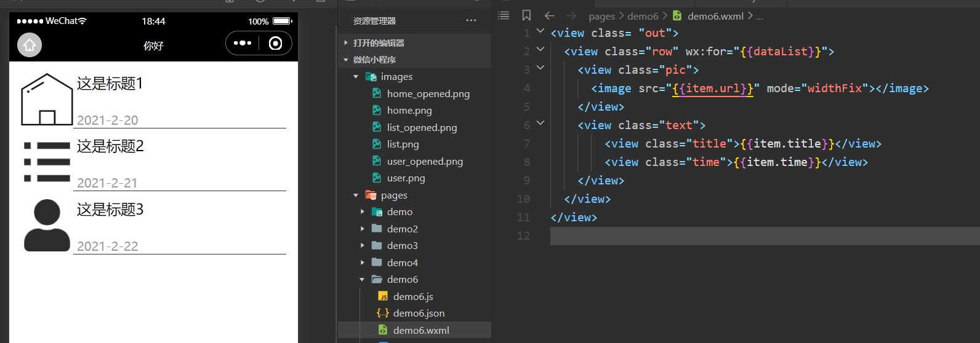Viewport: 980px width, 343px height.
Task: Open home_opened.png from the file tree
Action: [428, 93]
